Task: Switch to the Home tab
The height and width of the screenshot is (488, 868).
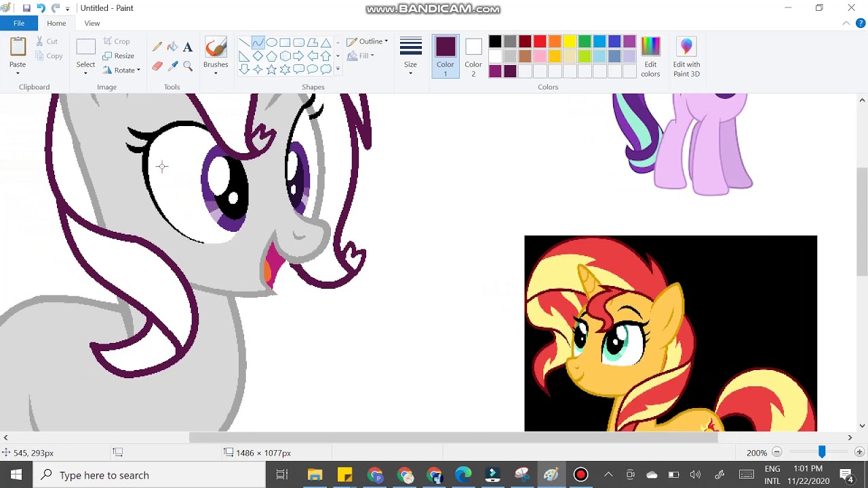Action: click(x=56, y=23)
